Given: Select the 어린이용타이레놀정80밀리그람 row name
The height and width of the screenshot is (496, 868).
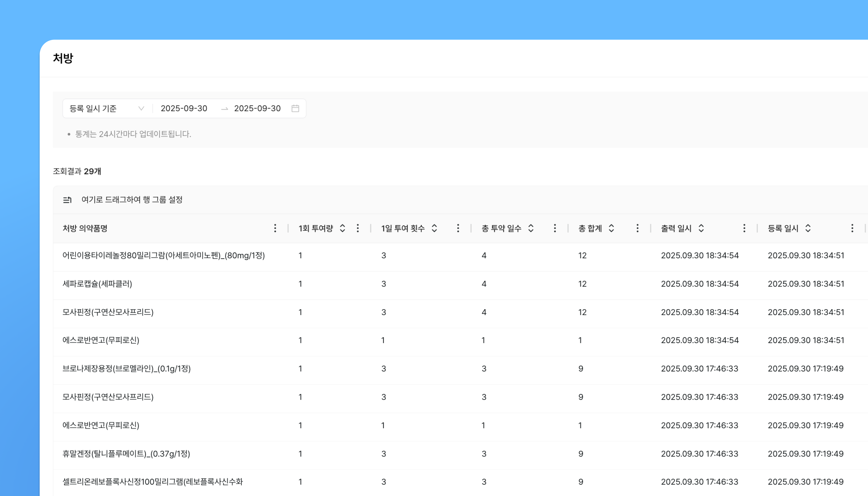Looking at the screenshot, I should coord(163,255).
